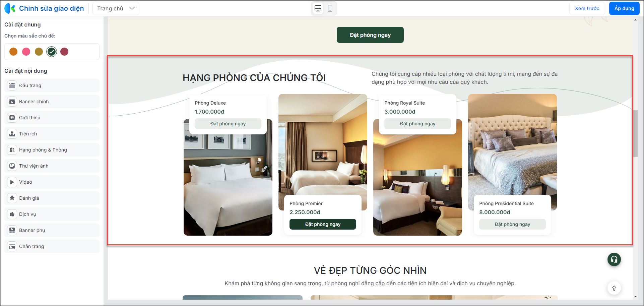Switch to desktop preview mode icon
Image resolution: width=644 pixels, height=306 pixels.
(x=318, y=8)
